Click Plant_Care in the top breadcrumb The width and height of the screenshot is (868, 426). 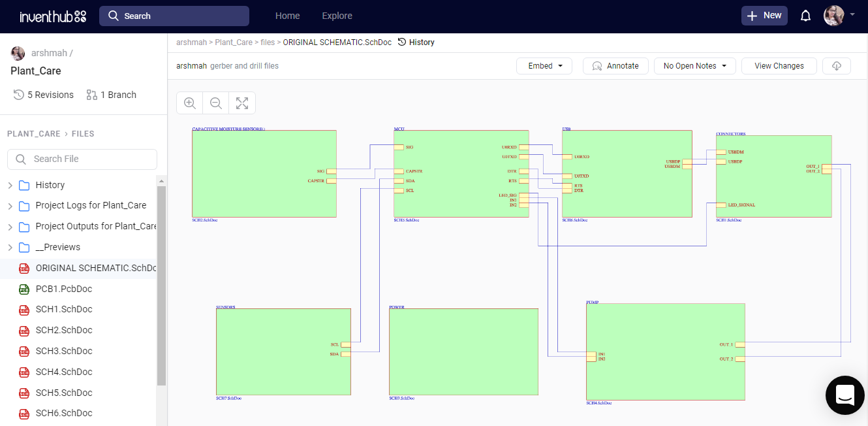click(234, 42)
